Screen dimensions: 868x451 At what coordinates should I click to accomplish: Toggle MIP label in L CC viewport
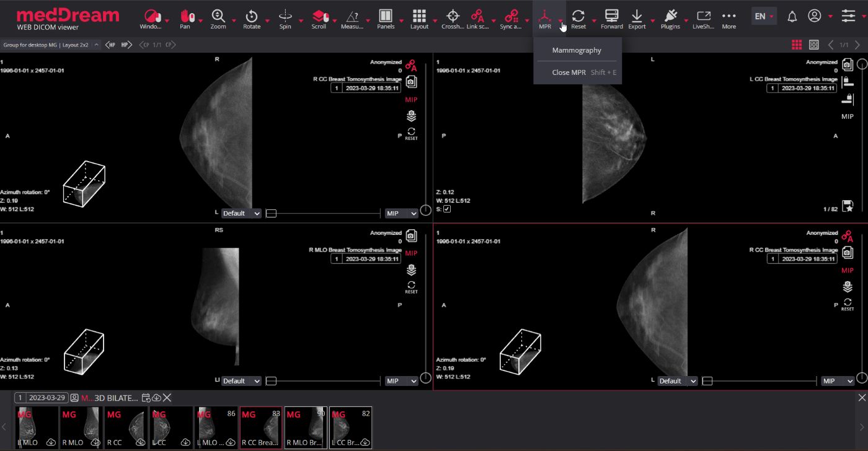coord(847,116)
